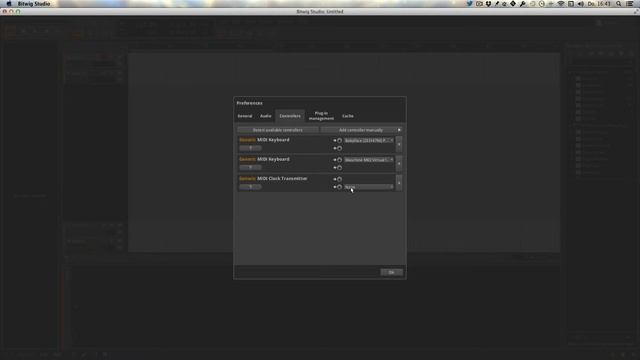This screenshot has width=640, height=360.
Task: Click MIDI Clock Transmitter input port icon
Action: tap(338, 179)
